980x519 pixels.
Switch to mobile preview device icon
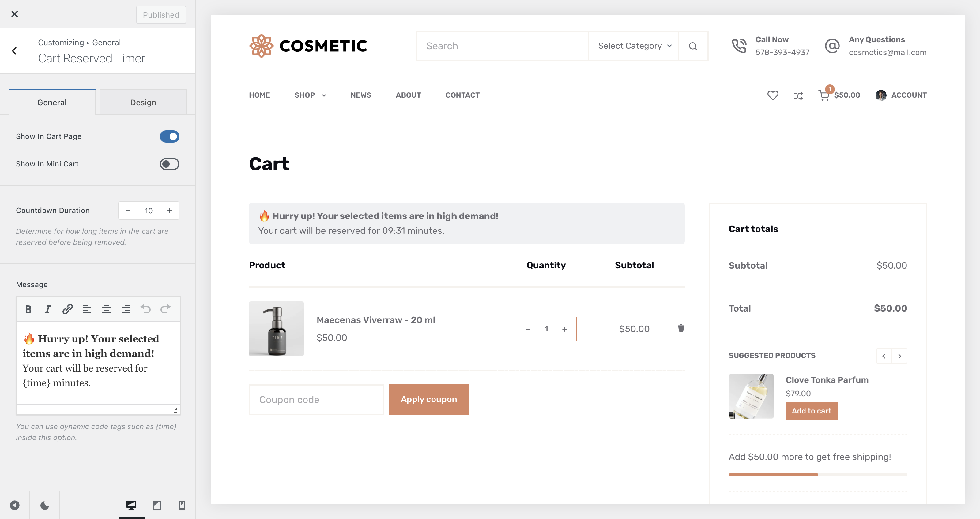[x=182, y=505]
